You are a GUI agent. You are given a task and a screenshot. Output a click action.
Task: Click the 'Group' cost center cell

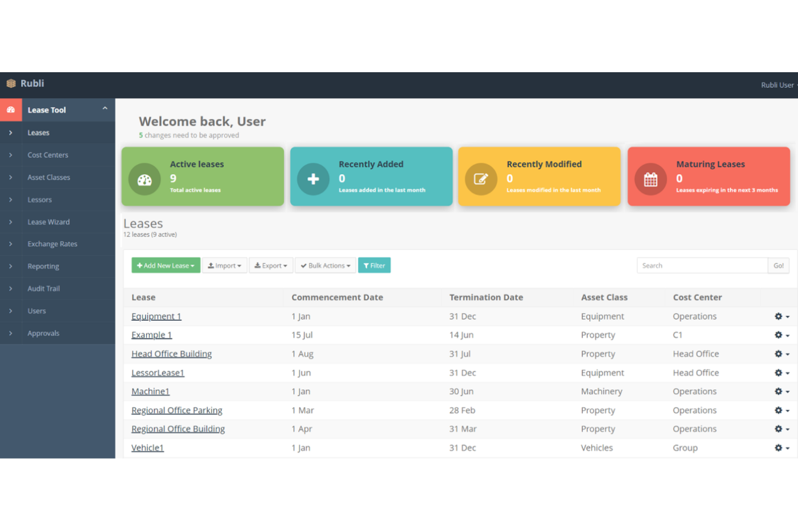(685, 447)
